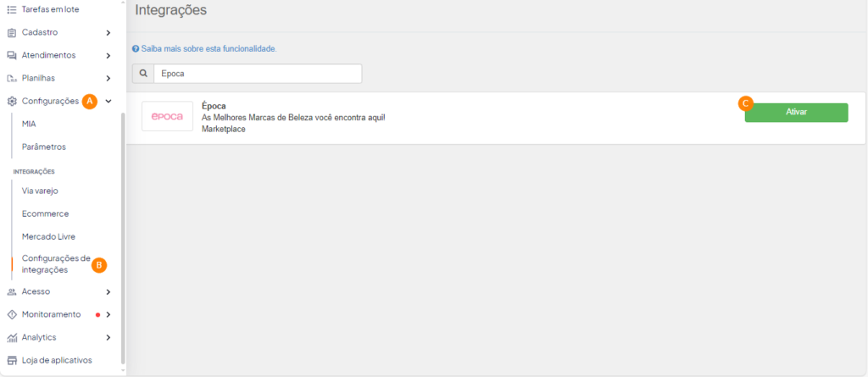Screen dimensions: 868x377
Task: Select Configurações de integrações item
Action: coord(56,264)
